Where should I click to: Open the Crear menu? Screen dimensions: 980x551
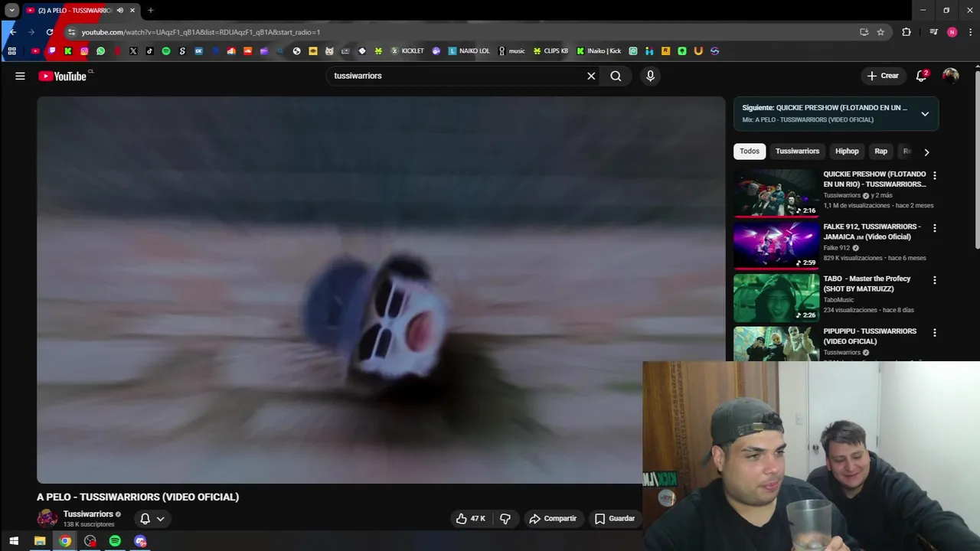pyautogui.click(x=883, y=76)
